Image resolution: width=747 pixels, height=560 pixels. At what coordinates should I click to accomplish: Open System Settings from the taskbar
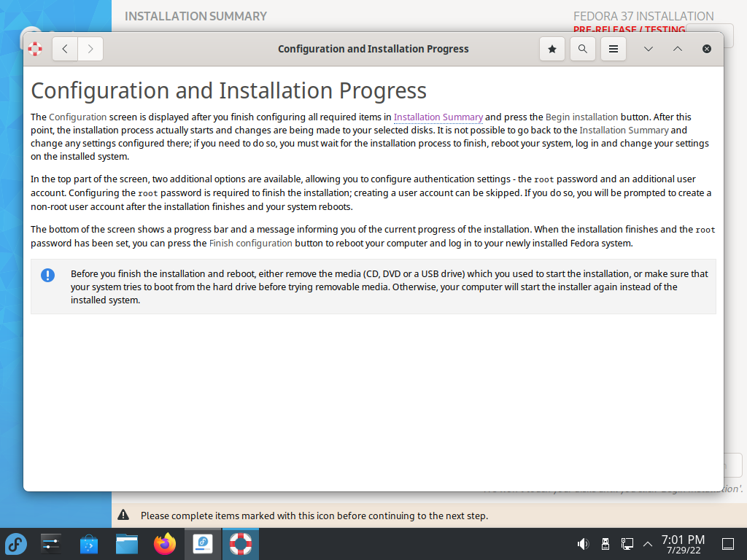pos(50,544)
